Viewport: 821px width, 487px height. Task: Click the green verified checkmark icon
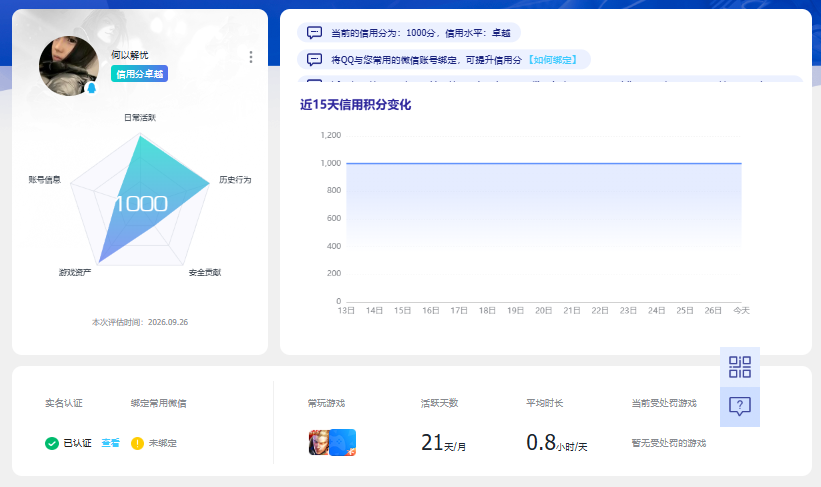point(52,444)
